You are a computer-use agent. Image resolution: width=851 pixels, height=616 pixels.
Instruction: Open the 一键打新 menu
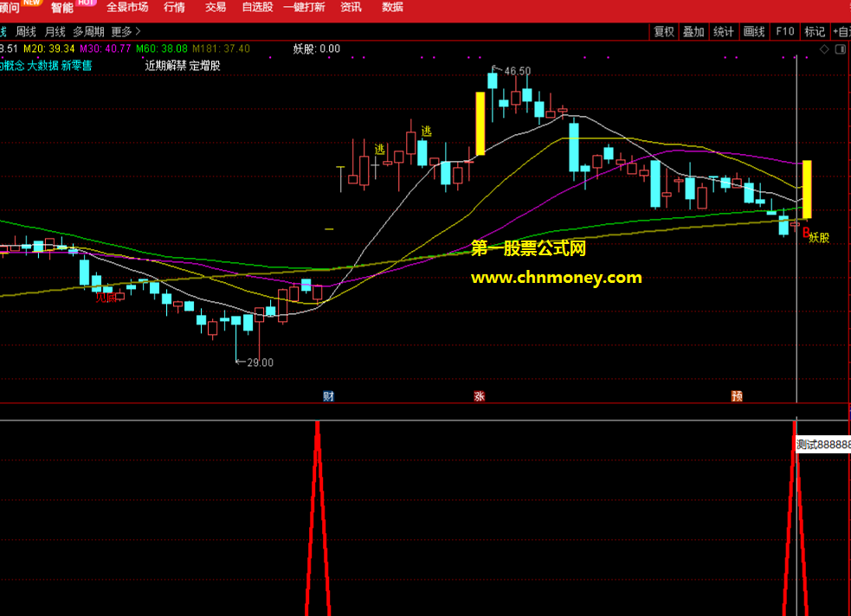click(304, 7)
